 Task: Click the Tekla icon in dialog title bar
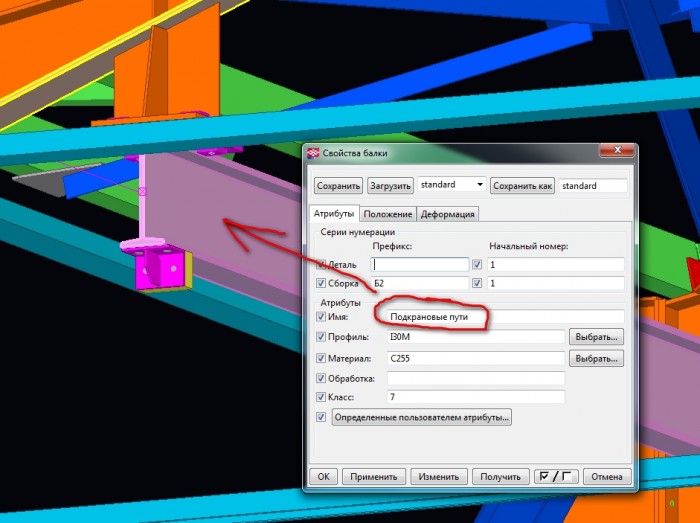pos(313,153)
